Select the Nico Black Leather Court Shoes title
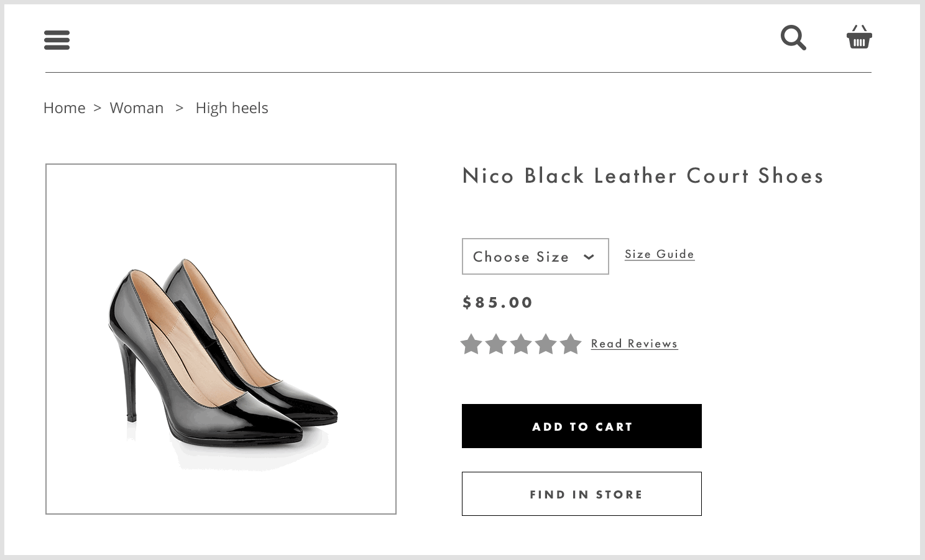Image resolution: width=925 pixels, height=560 pixels. [643, 175]
